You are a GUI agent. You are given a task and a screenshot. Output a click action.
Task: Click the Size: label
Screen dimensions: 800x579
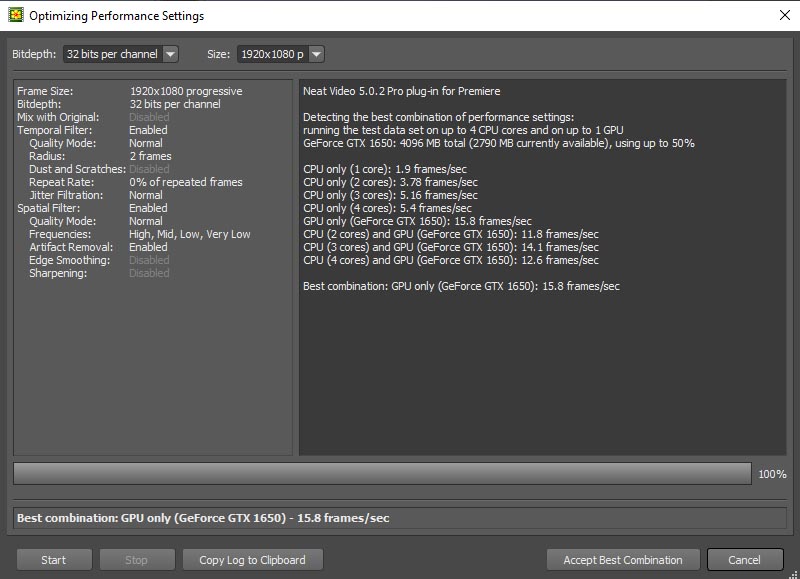click(218, 54)
